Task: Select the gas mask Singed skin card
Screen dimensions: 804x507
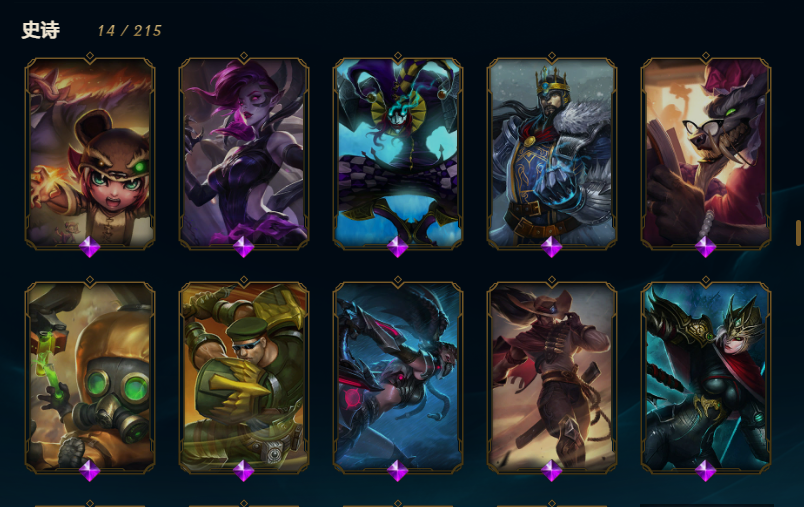Action: pos(90,376)
